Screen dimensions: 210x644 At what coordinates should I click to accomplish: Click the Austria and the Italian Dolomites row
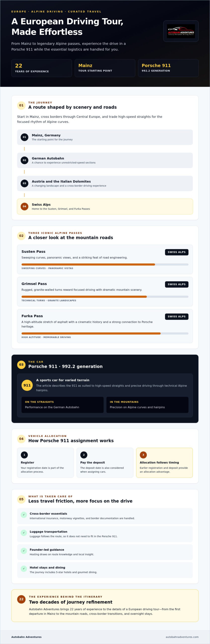(x=105, y=183)
